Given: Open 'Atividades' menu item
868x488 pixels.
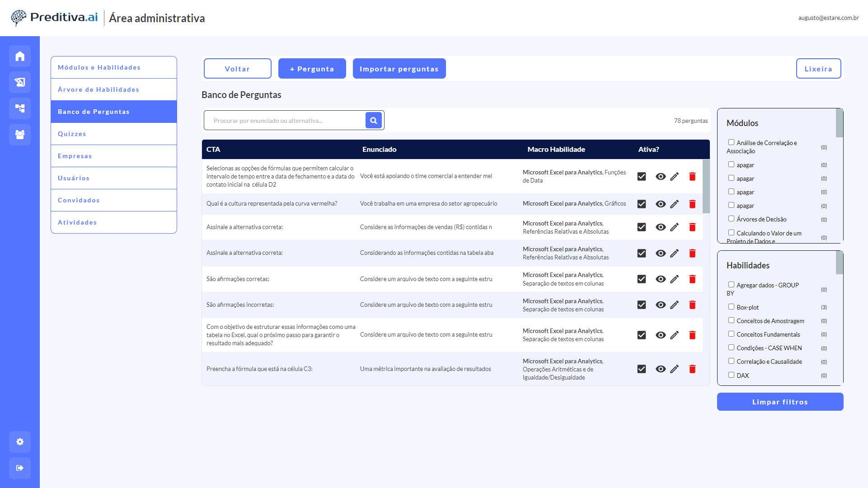Looking at the screenshot, I should click(x=114, y=222).
